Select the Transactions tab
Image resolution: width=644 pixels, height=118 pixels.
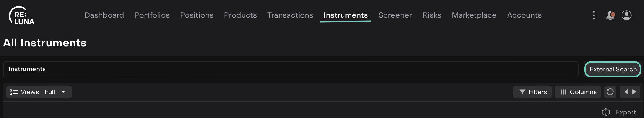click(x=290, y=15)
